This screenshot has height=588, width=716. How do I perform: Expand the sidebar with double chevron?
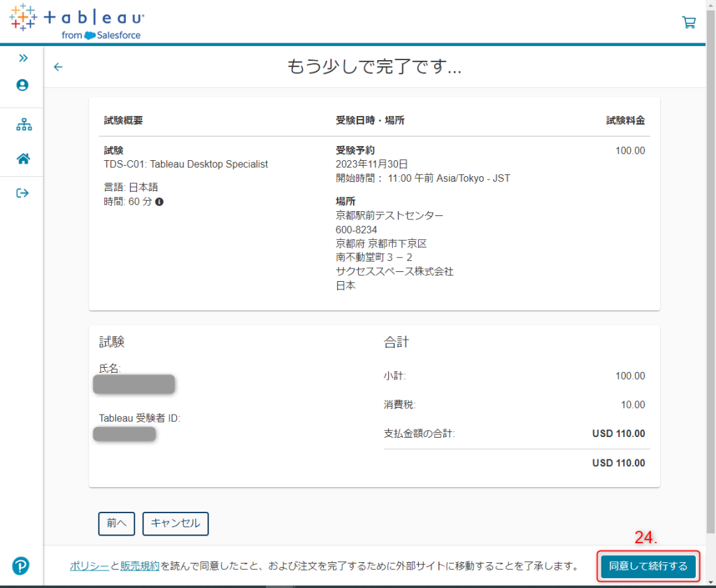23,58
